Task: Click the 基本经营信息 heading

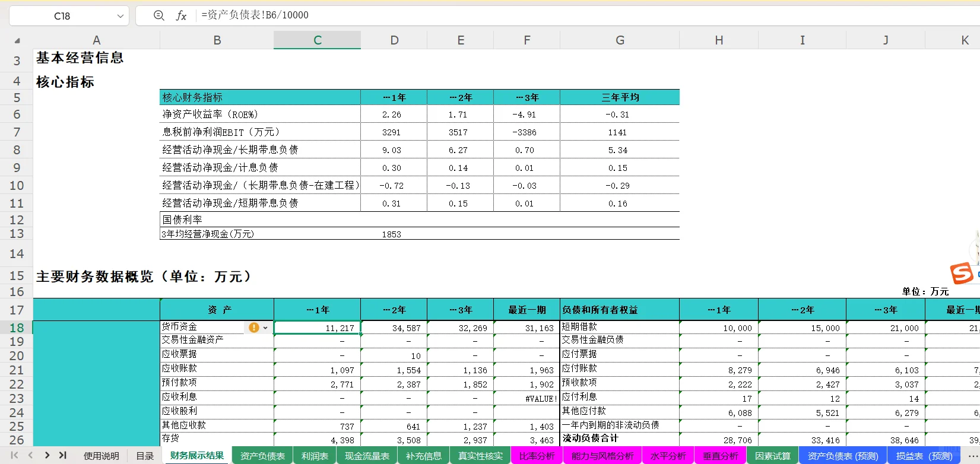Action: pyautogui.click(x=80, y=58)
